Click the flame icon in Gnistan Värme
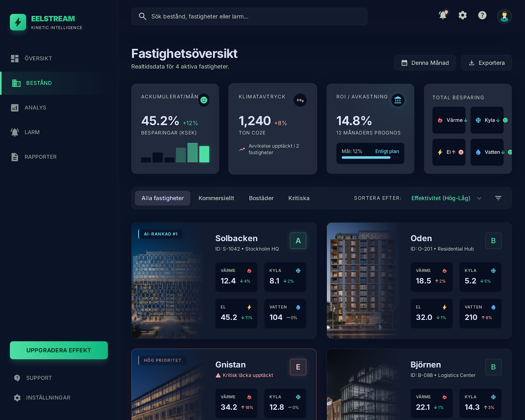Screen dimensions: 525x420 (x=249, y=397)
